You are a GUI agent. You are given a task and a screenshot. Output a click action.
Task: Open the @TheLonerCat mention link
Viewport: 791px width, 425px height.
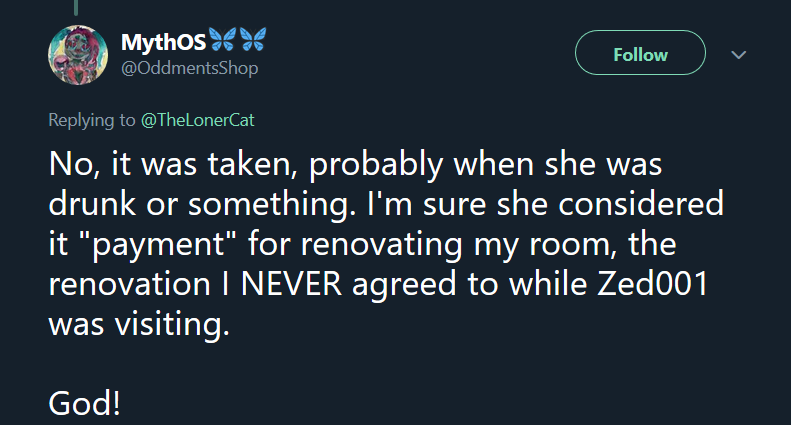click(198, 120)
